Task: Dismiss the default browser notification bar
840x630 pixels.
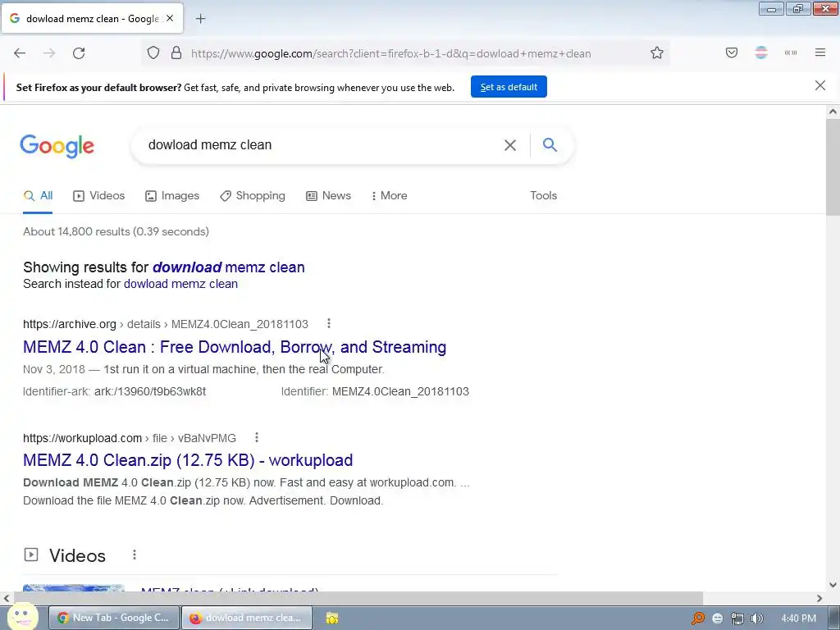Action: tap(820, 85)
